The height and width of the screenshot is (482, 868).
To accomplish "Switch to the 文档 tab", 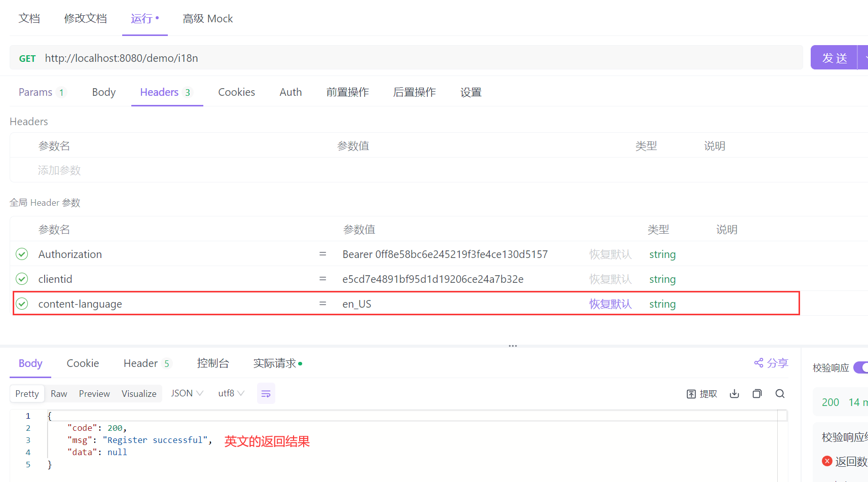I will [x=29, y=19].
